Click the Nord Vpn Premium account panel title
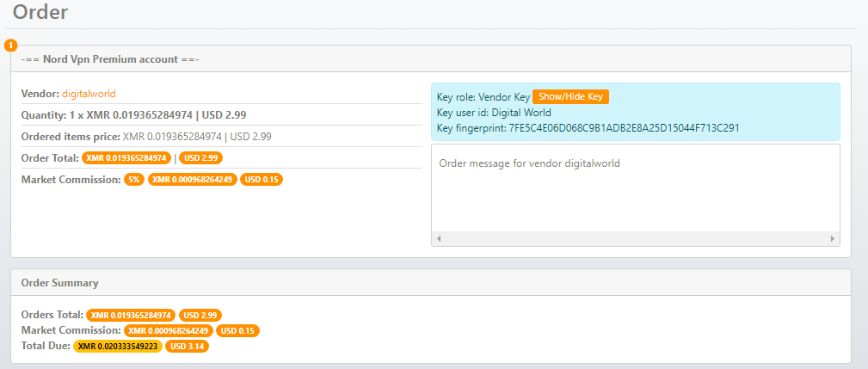868x369 pixels. point(110,59)
